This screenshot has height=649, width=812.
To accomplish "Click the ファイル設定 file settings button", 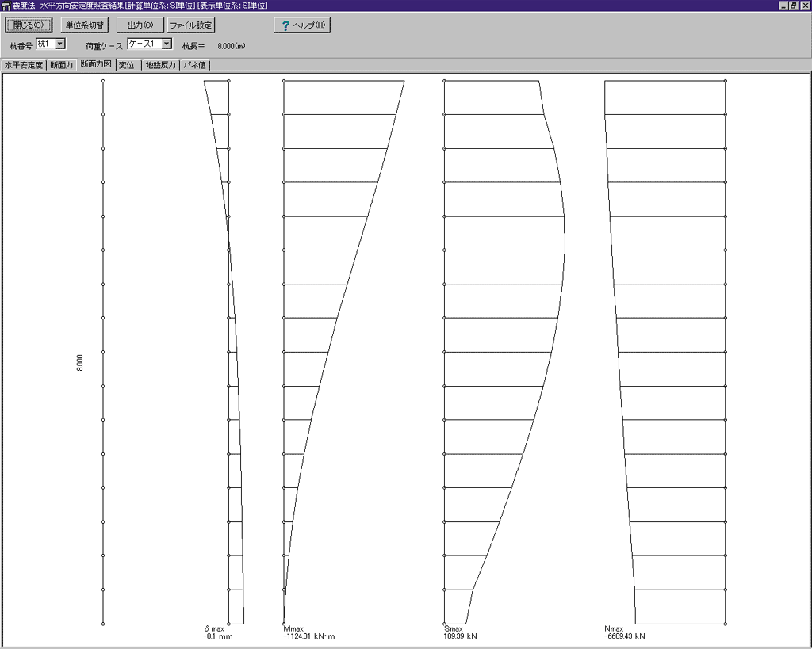I will pos(190,25).
